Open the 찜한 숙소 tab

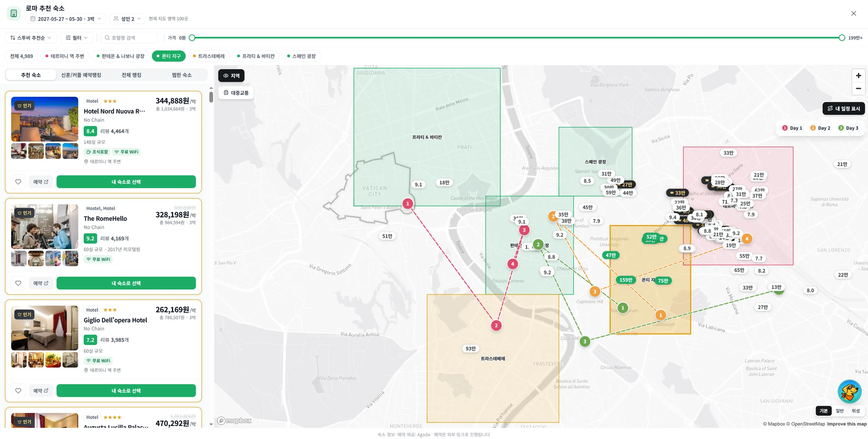click(x=182, y=75)
